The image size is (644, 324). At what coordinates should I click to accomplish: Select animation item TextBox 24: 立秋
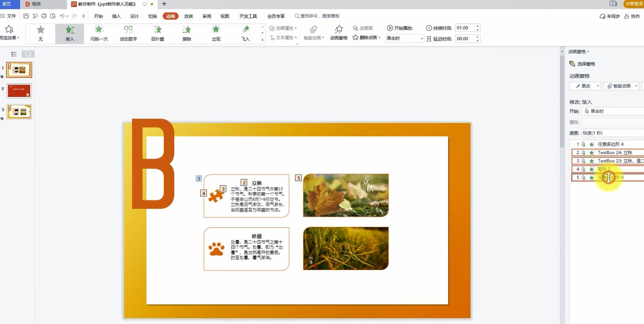(608, 152)
